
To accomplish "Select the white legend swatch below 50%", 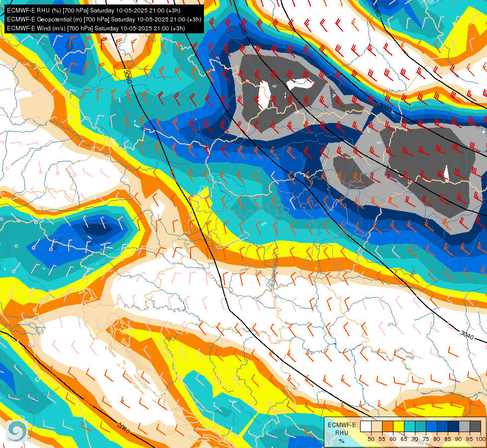I will 366,426.
